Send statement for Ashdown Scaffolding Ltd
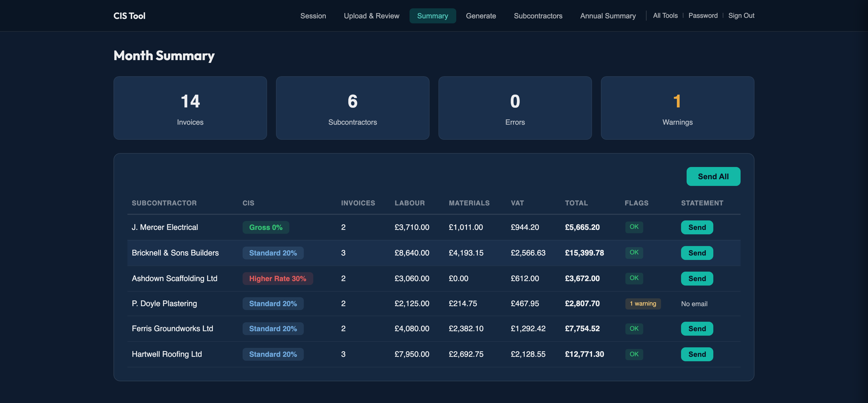The image size is (868, 403). [x=697, y=279]
